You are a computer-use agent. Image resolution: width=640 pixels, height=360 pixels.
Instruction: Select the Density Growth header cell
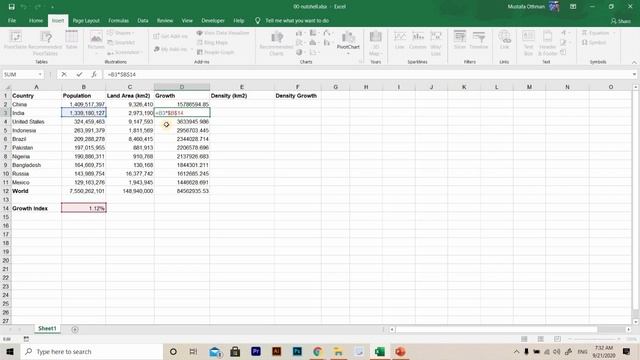[297, 96]
